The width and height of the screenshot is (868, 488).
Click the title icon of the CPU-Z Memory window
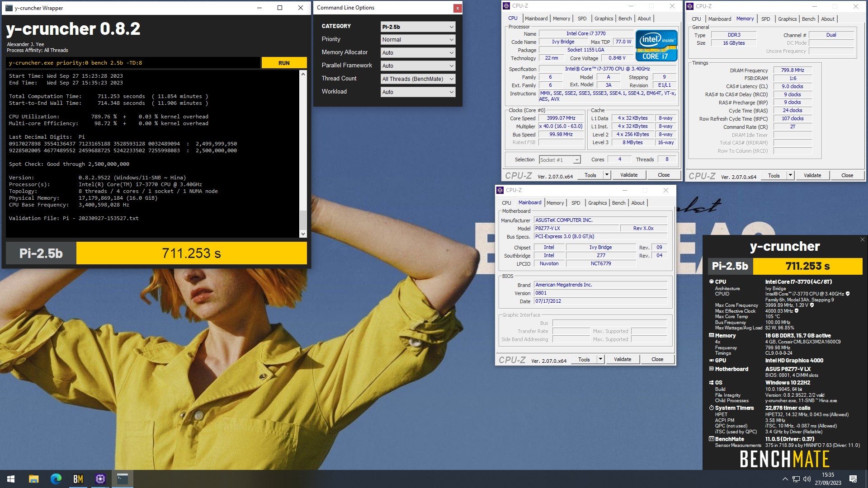pyautogui.click(x=690, y=6)
